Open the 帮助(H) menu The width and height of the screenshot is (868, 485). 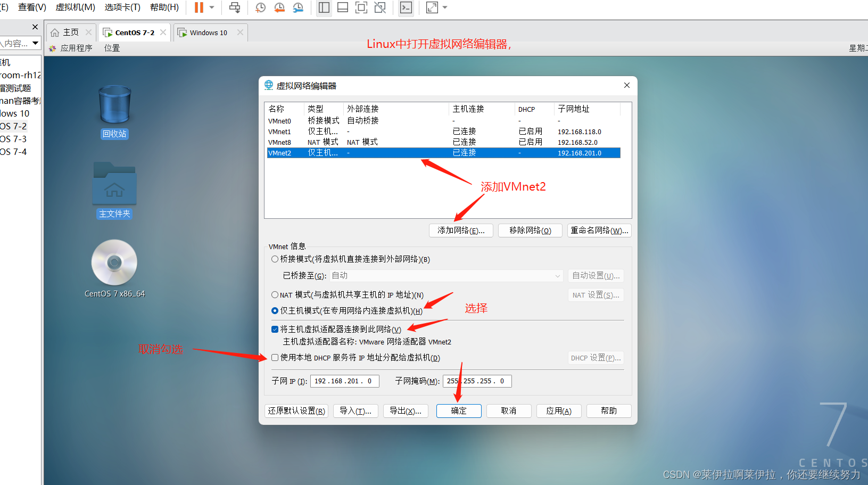[x=164, y=7]
